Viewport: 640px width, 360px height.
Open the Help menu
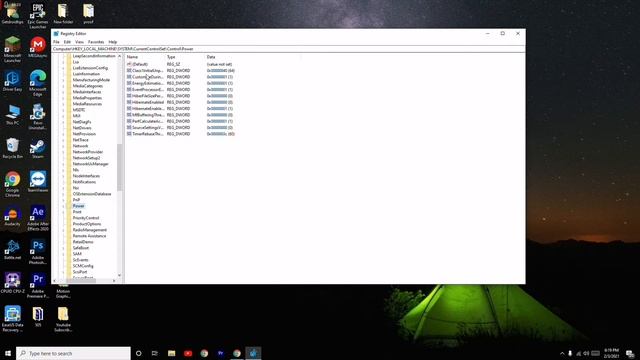tap(113, 42)
